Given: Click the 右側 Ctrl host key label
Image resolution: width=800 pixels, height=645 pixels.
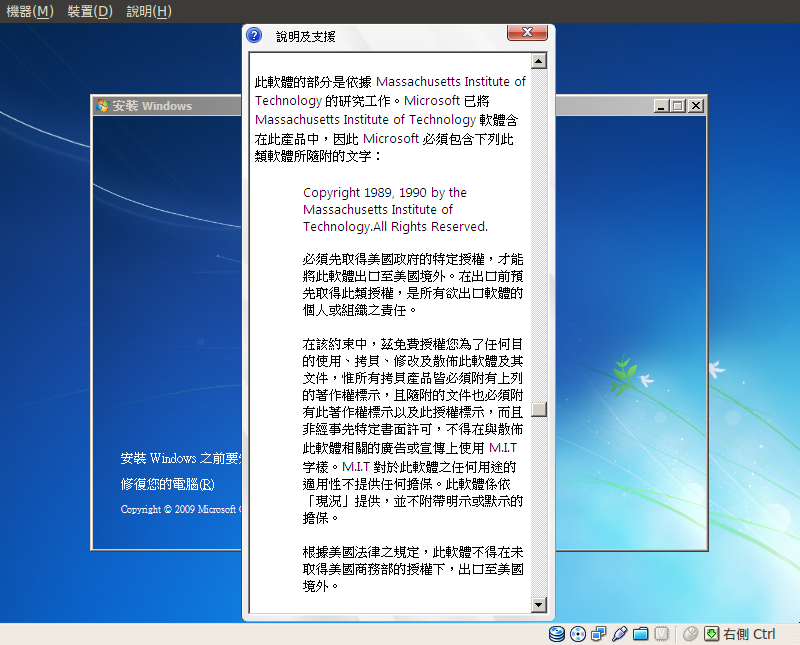Looking at the screenshot, I should tap(749, 634).
